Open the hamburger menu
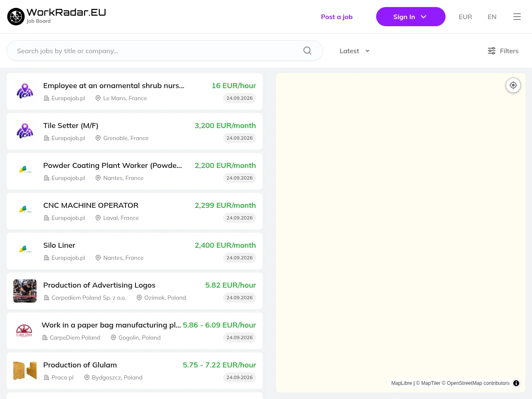This screenshot has height=399, width=532. click(517, 17)
